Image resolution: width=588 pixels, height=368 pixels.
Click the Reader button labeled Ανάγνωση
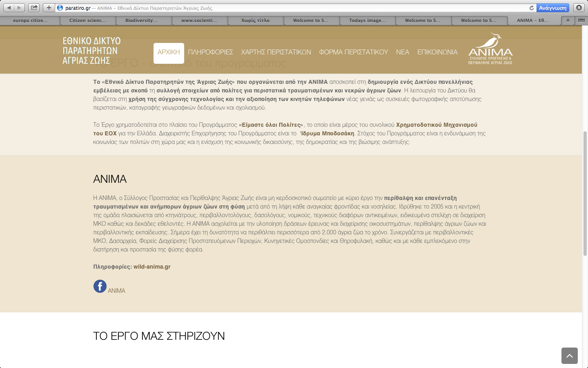click(552, 8)
